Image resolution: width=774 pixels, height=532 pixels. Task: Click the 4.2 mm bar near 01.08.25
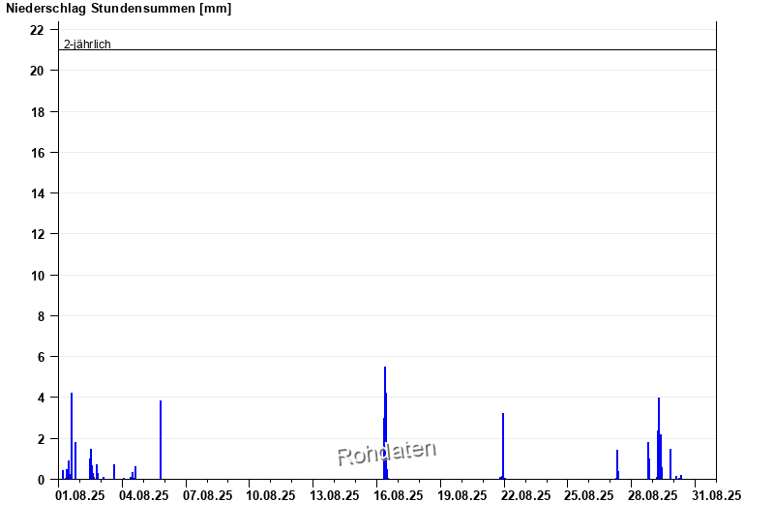(x=72, y=435)
